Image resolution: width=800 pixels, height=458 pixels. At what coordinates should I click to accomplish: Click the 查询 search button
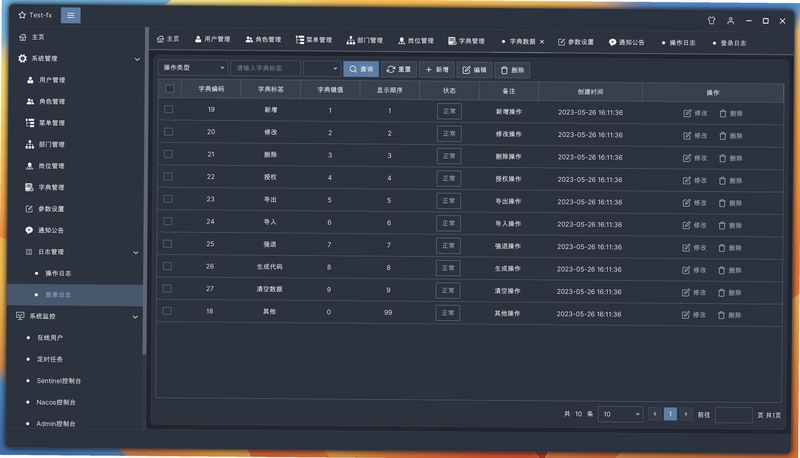361,69
